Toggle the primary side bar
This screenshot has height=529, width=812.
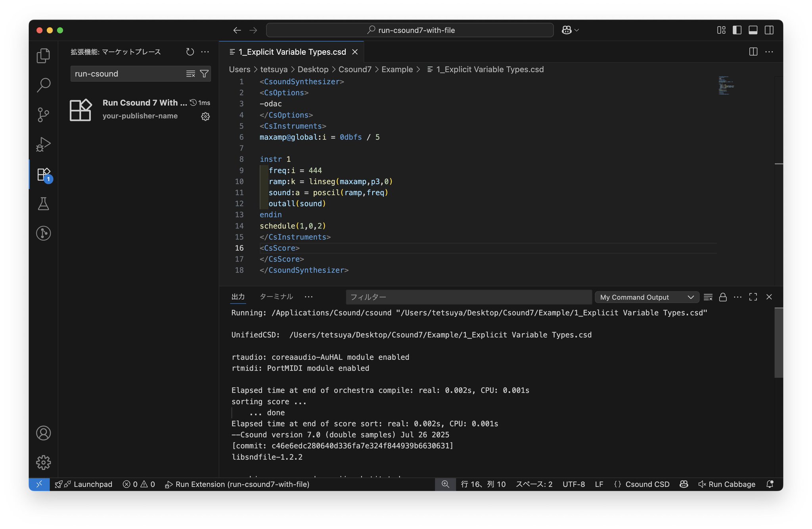pyautogui.click(x=737, y=30)
